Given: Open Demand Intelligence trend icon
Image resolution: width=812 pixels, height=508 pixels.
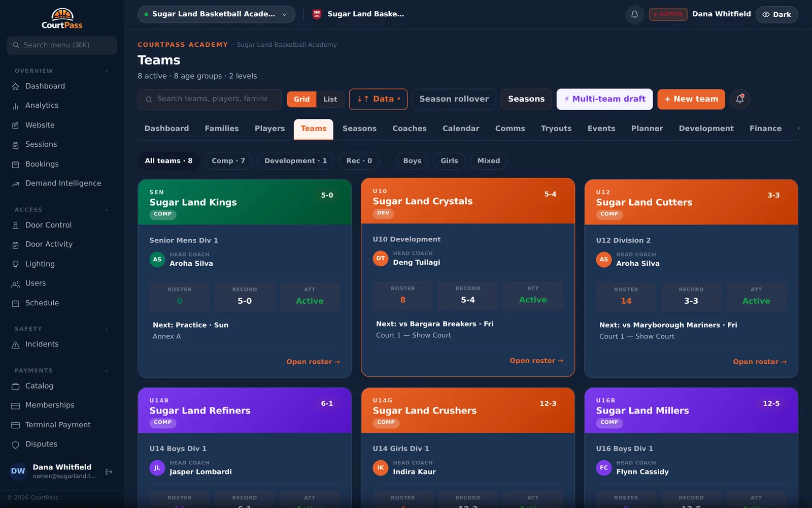Looking at the screenshot, I should coord(16,183).
